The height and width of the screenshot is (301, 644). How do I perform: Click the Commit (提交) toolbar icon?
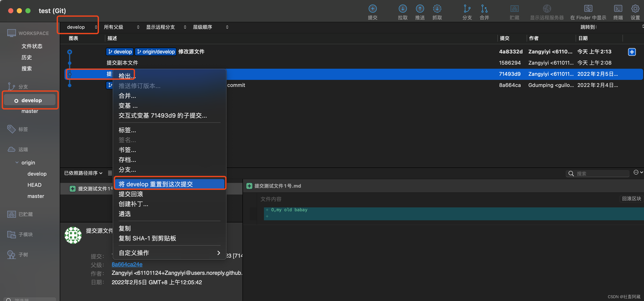pyautogui.click(x=372, y=9)
